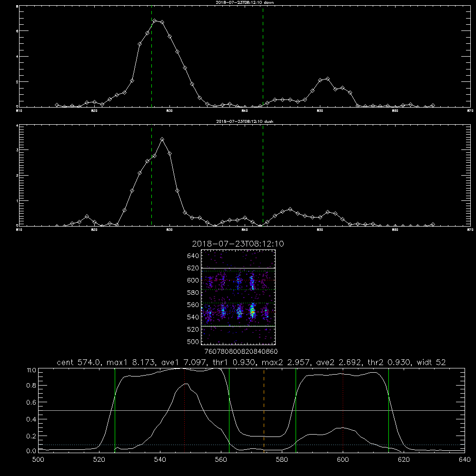Click the dotted horizontal threshold line in bottom plot
This screenshot has height=476, width=476.
pos(252,445)
